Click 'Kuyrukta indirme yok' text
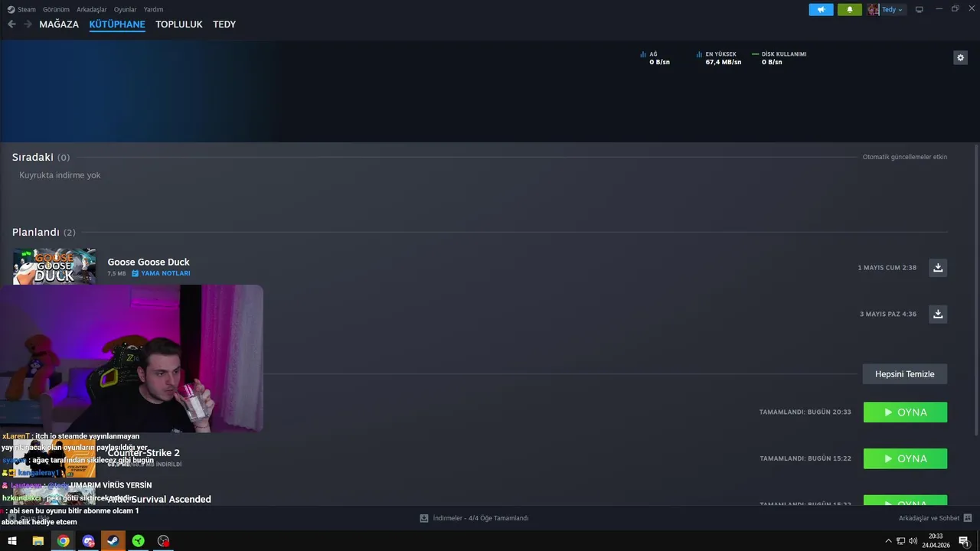The width and height of the screenshot is (980, 551). tap(60, 175)
